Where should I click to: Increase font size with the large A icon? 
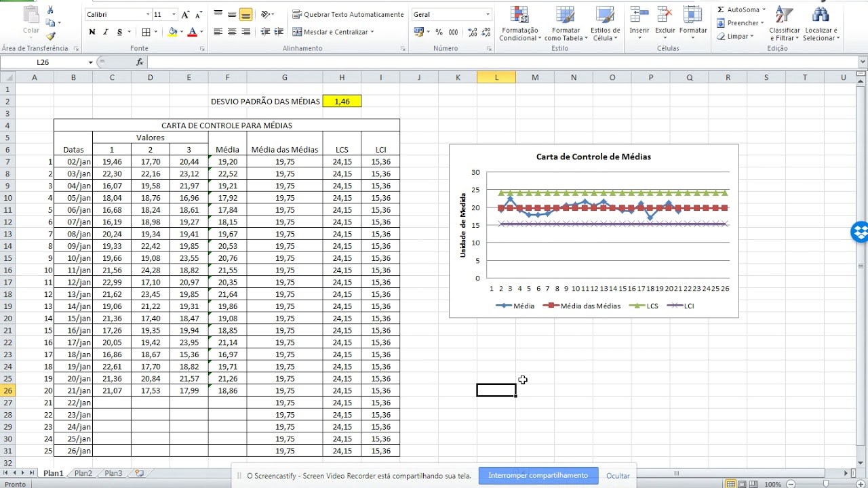point(186,14)
